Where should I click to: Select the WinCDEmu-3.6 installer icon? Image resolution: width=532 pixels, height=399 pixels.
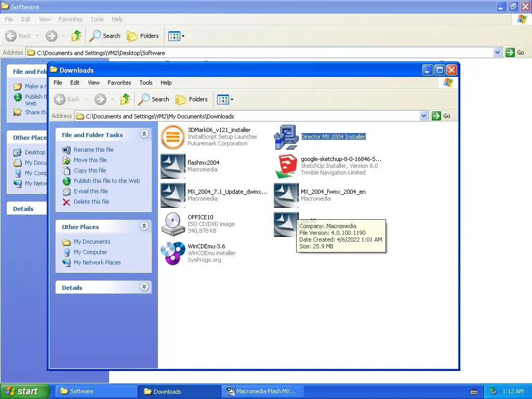point(172,254)
